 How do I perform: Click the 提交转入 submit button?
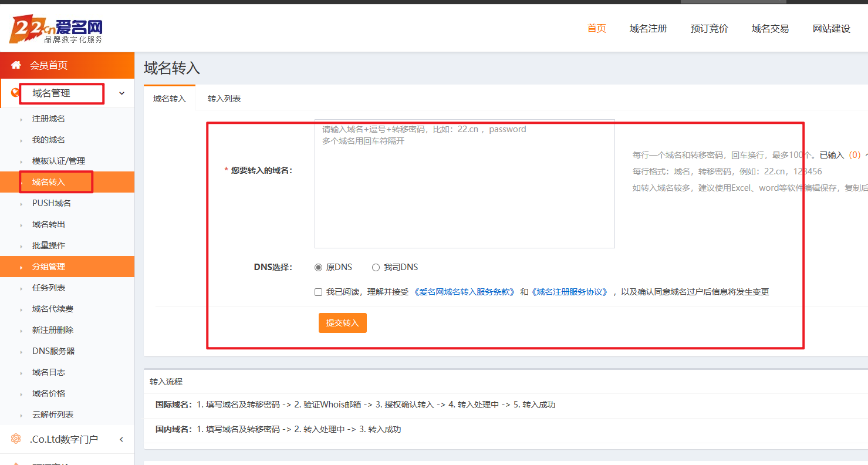click(x=342, y=323)
